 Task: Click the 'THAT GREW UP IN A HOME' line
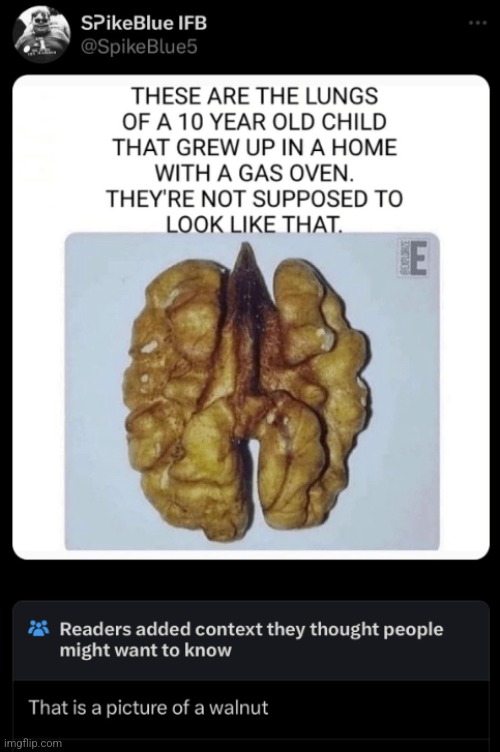coord(255,147)
